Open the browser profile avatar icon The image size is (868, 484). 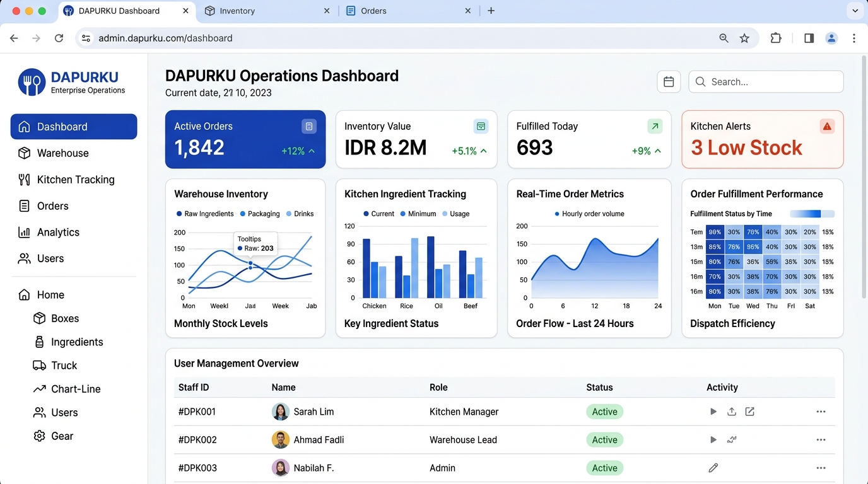pos(831,38)
